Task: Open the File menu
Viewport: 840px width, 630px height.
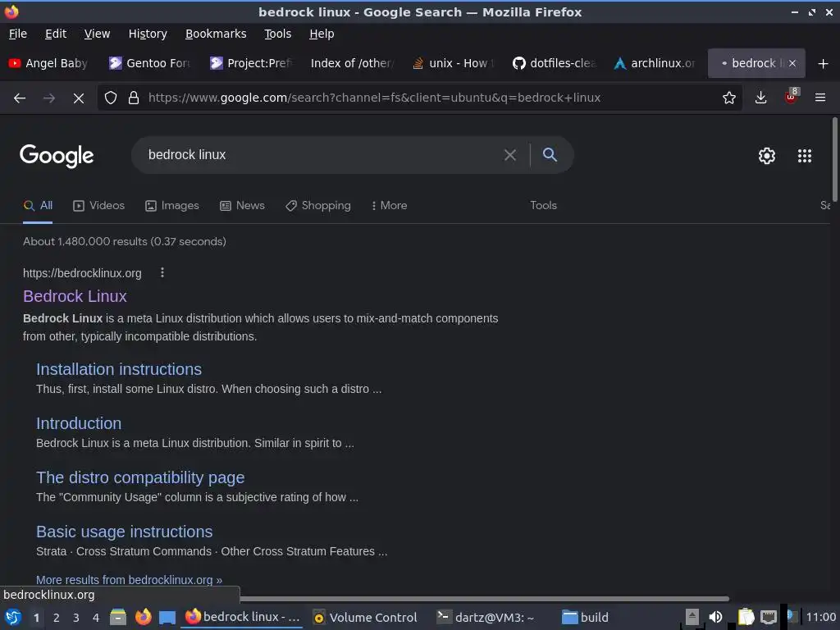Action: (x=18, y=34)
